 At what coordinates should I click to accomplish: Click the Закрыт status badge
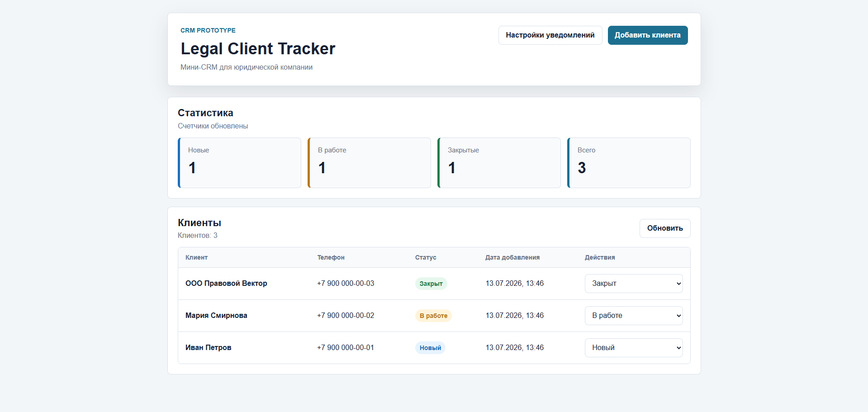pos(431,284)
